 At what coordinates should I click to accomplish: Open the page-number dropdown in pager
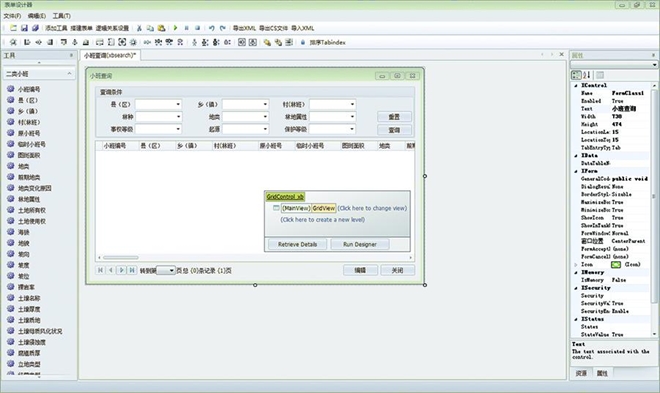point(171,271)
